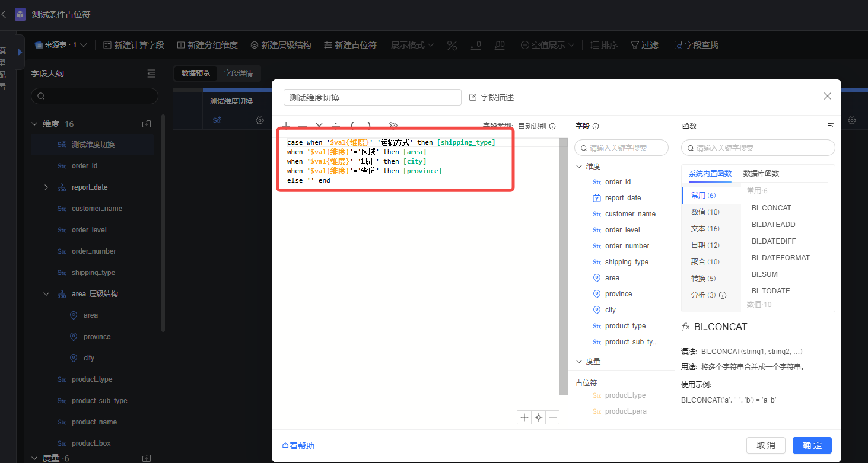Click the info icon beside 自动识别

pyautogui.click(x=552, y=126)
